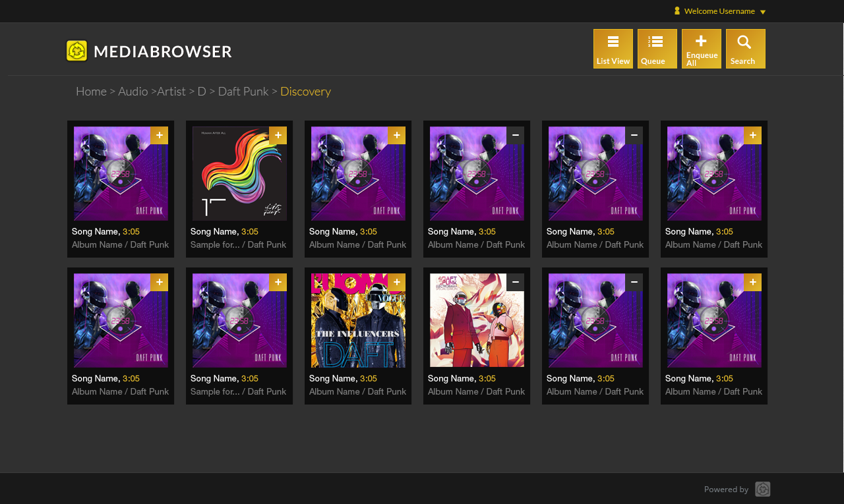Add the rainbow Human After All song to queue

278,135
